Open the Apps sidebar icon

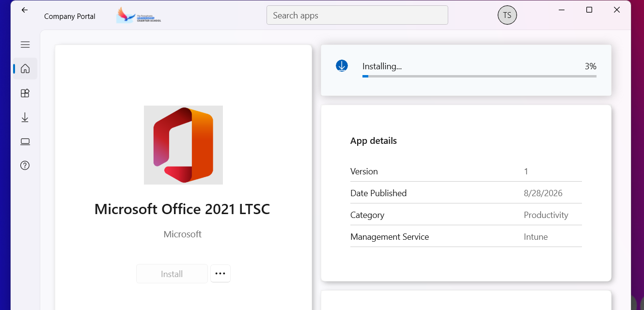click(25, 93)
